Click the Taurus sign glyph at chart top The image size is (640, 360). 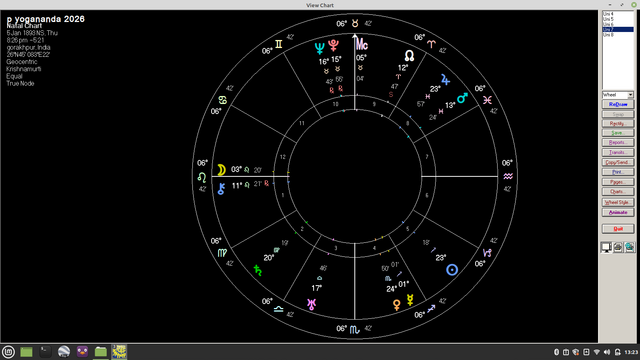point(355,24)
